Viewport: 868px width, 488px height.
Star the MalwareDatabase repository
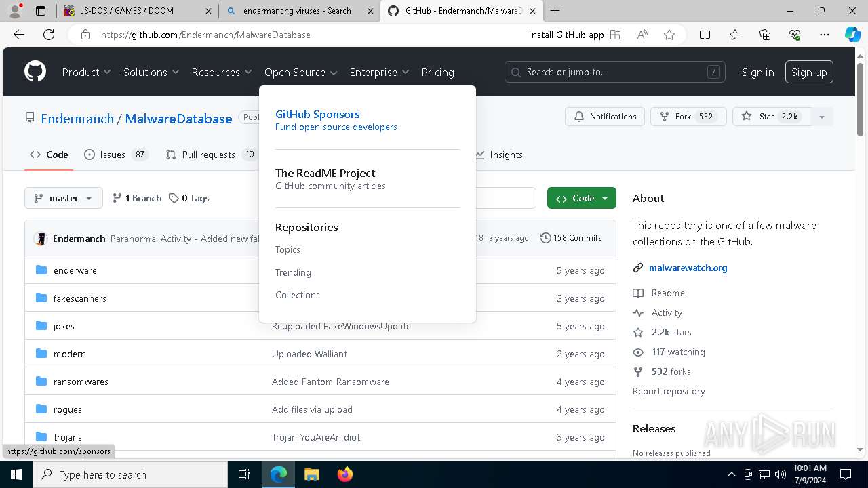(x=772, y=117)
